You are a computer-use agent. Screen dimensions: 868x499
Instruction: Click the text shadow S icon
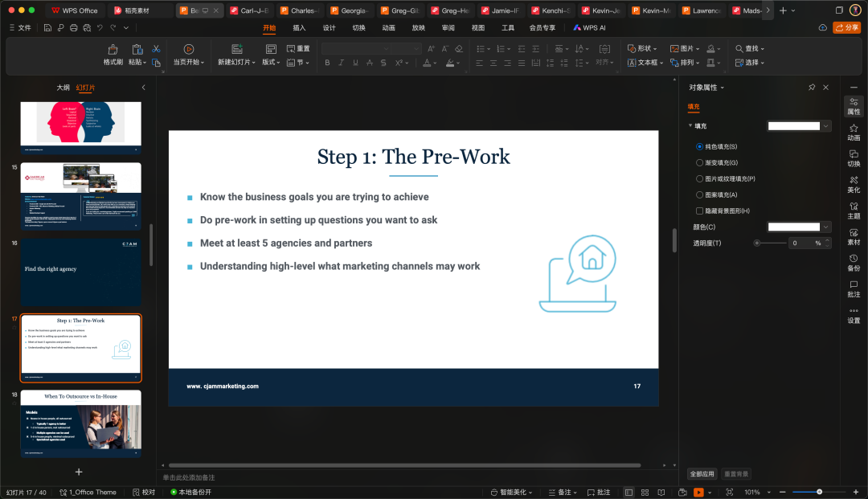point(383,63)
